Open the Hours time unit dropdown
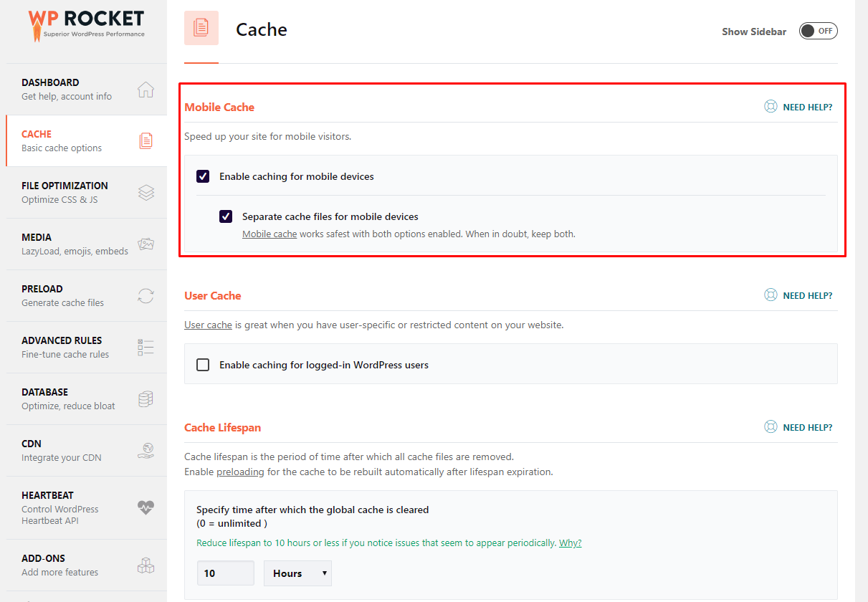Image resolution: width=868 pixels, height=602 pixels. click(x=298, y=573)
